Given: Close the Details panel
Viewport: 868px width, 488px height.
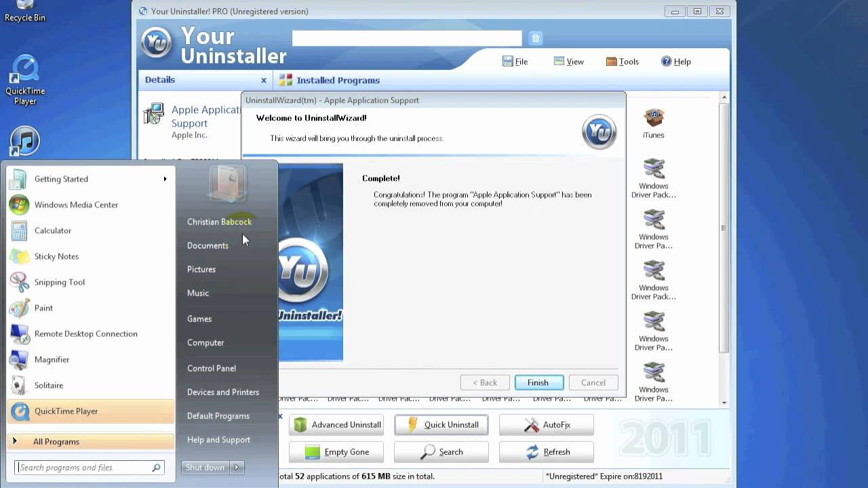Looking at the screenshot, I should (264, 80).
